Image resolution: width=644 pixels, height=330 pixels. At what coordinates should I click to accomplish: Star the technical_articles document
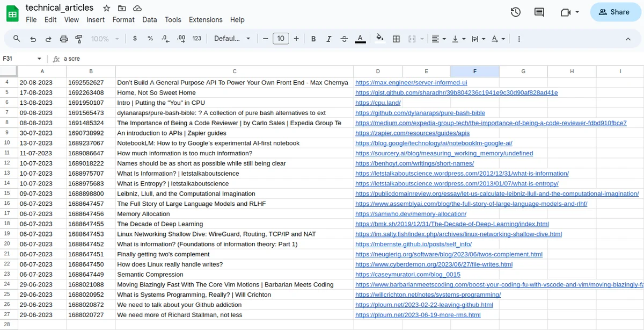(106, 8)
